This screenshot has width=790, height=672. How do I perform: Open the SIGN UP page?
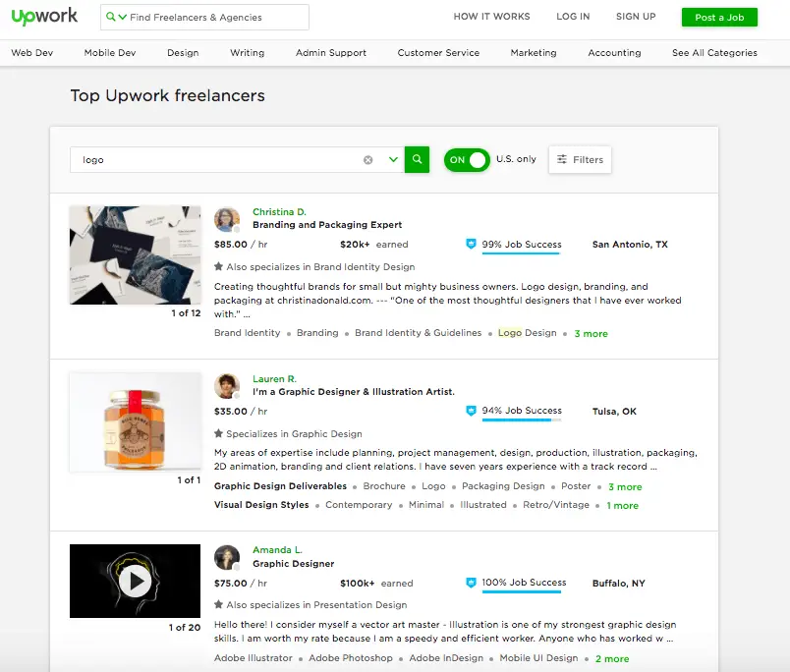[636, 17]
